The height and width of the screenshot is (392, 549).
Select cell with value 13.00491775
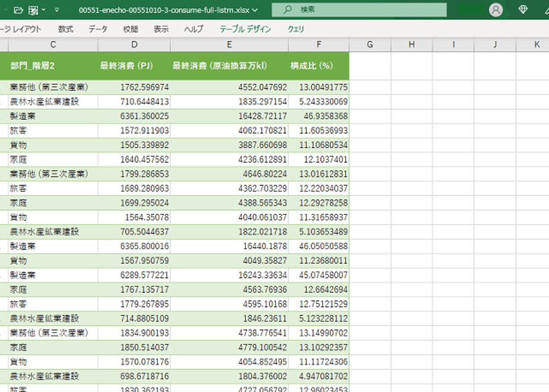point(318,87)
